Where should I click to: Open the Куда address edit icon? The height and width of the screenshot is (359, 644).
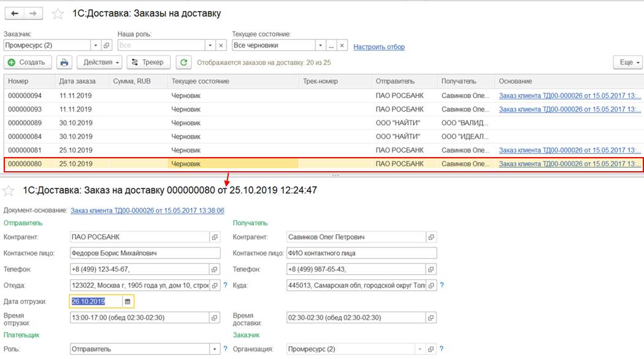coord(431,285)
